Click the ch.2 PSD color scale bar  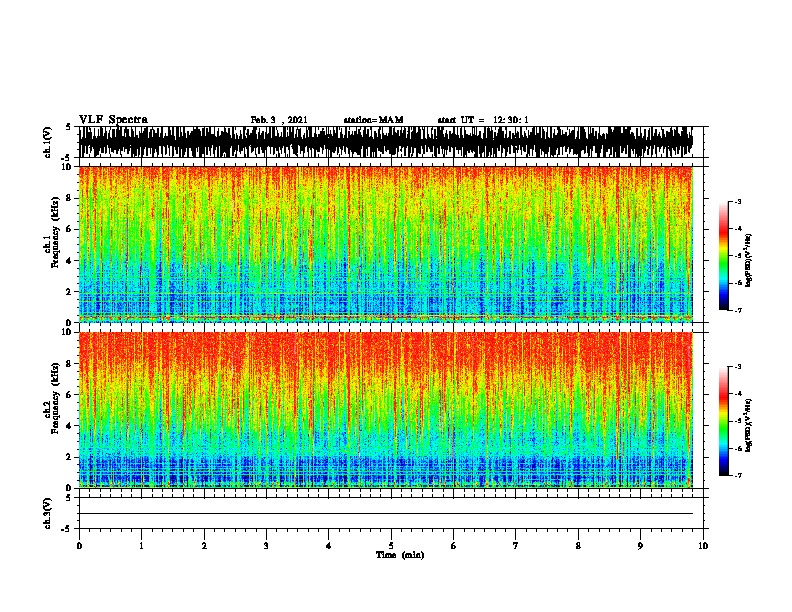(724, 421)
